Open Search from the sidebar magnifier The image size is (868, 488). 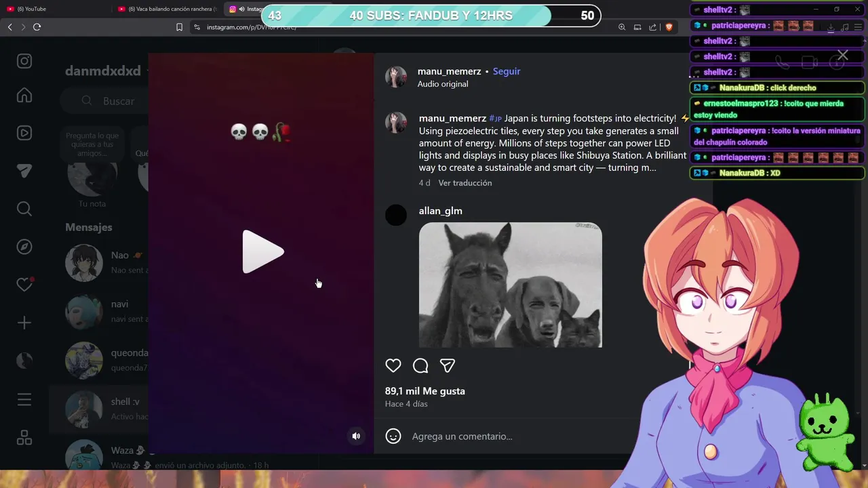[24, 209]
